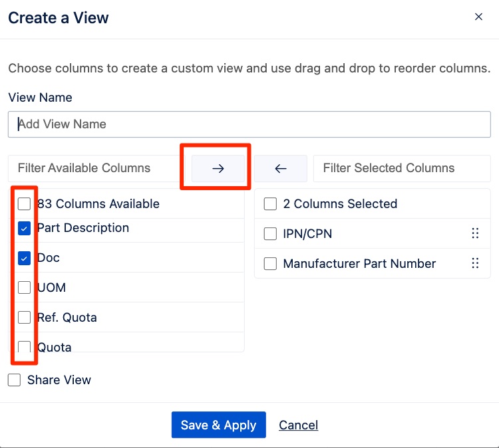The height and width of the screenshot is (448, 499).
Task: Click the Filter Selected Columns field
Action: click(401, 169)
